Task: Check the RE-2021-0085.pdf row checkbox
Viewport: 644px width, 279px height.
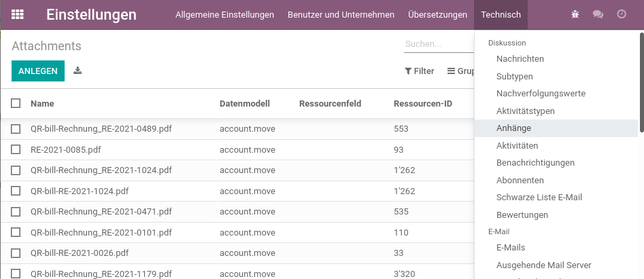Action: click(x=16, y=149)
